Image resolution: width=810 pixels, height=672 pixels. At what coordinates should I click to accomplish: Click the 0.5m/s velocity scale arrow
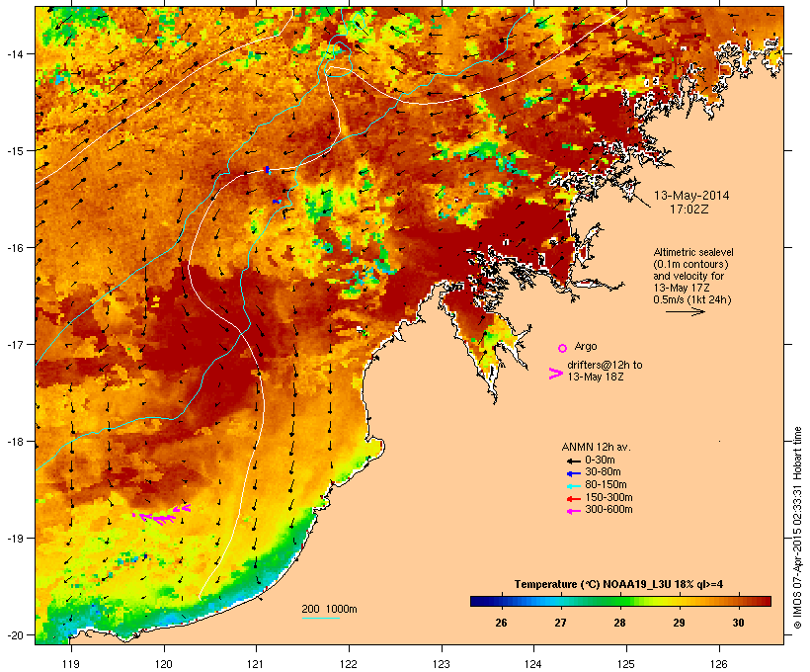[x=685, y=311]
